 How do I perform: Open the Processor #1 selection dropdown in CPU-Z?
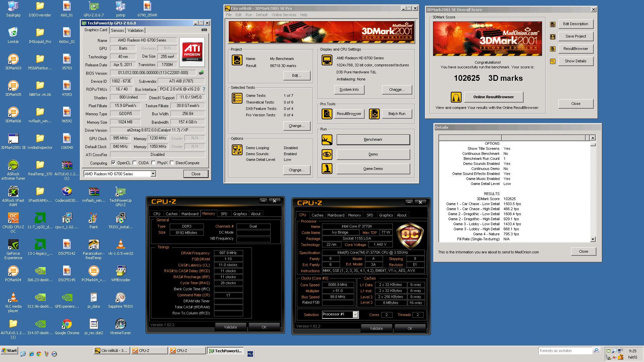(x=355, y=314)
